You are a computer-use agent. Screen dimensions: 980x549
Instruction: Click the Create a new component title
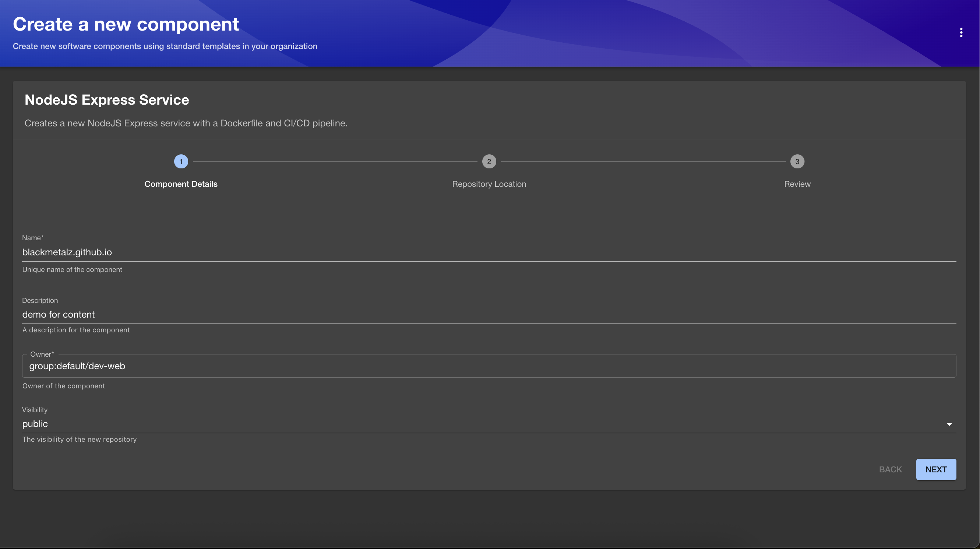pos(126,24)
